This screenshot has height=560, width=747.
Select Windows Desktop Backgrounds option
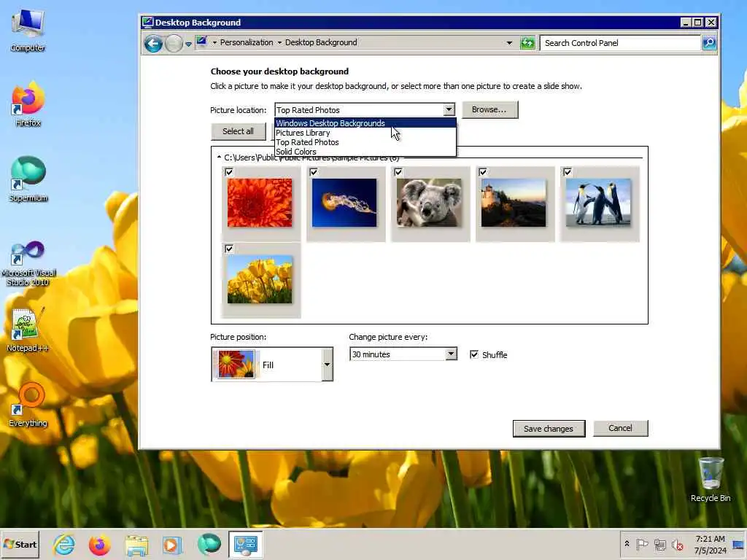click(x=365, y=123)
